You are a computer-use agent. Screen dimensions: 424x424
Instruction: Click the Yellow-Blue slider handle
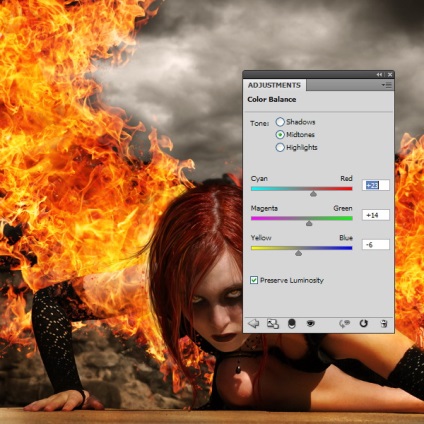click(x=298, y=253)
